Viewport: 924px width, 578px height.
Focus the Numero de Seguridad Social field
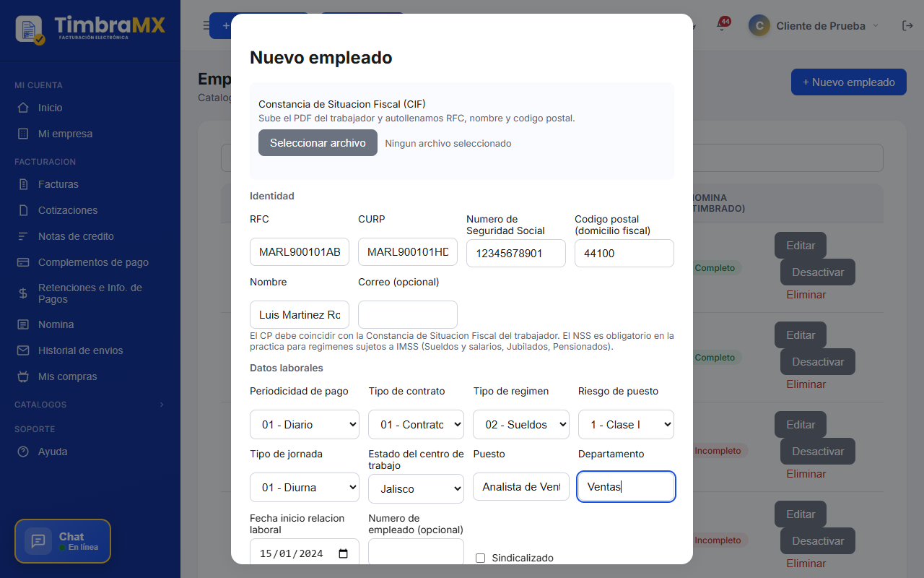(516, 253)
